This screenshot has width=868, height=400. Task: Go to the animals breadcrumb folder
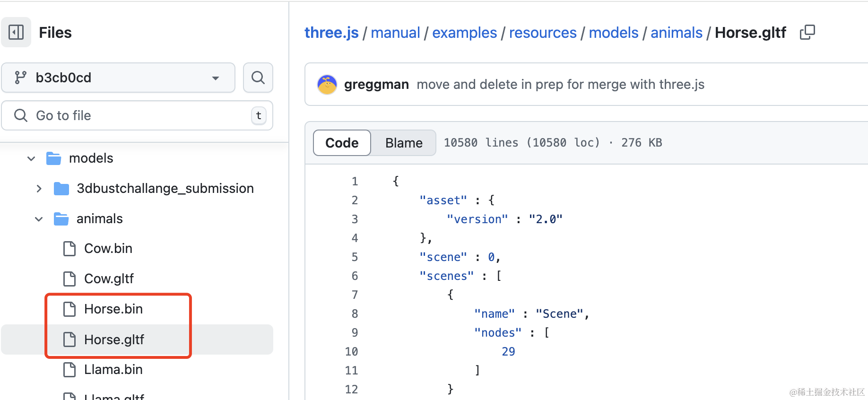[x=677, y=33]
